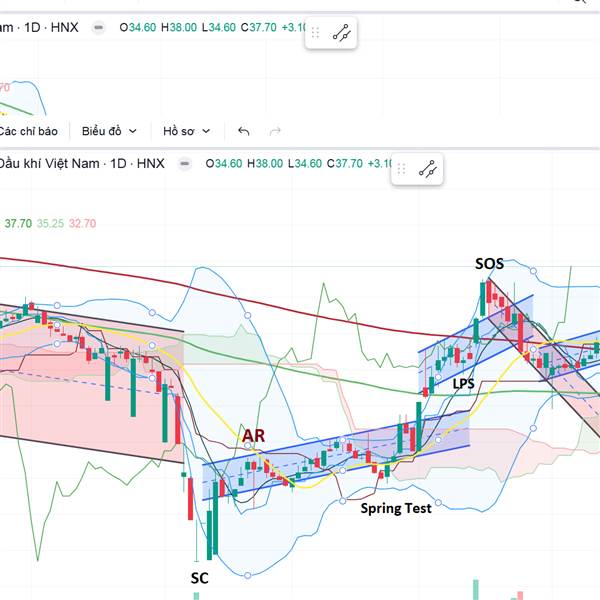The height and width of the screenshot is (600, 600).
Task: Click the lower chart's close value C37.70
Action: [x=345, y=164]
